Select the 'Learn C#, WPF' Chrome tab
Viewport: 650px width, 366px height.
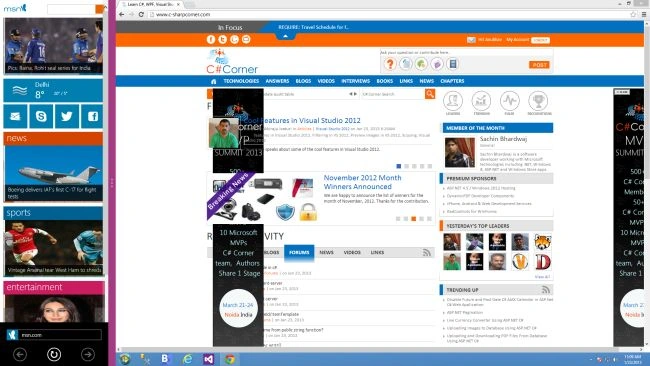click(x=151, y=4)
